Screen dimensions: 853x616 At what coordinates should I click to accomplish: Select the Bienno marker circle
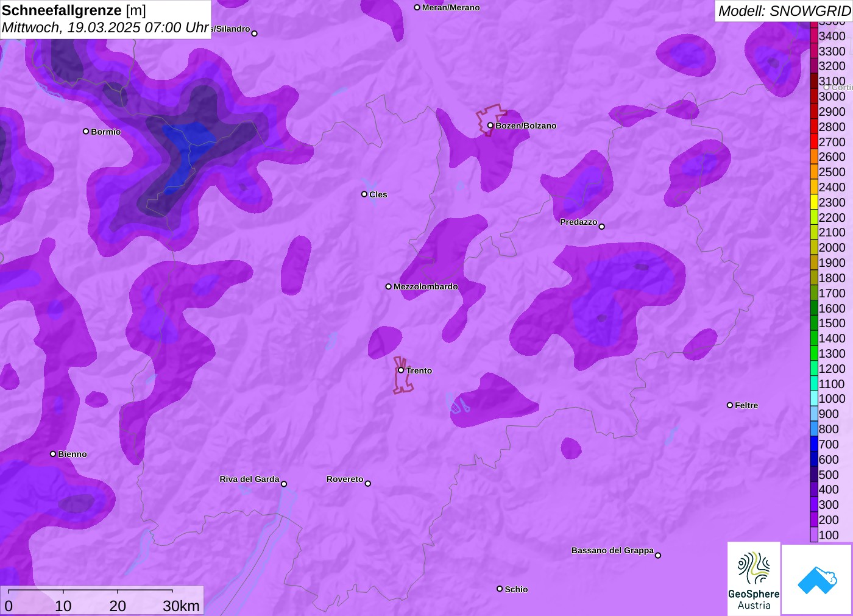coord(53,454)
